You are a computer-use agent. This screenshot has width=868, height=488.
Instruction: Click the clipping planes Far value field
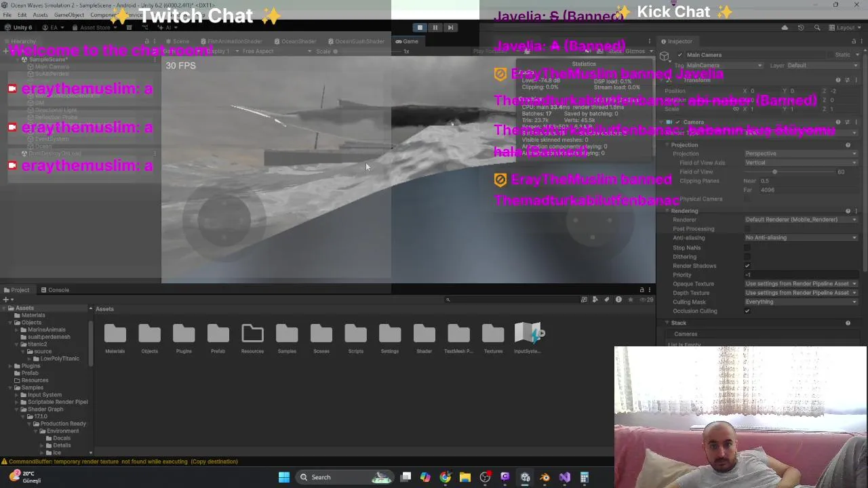point(806,190)
